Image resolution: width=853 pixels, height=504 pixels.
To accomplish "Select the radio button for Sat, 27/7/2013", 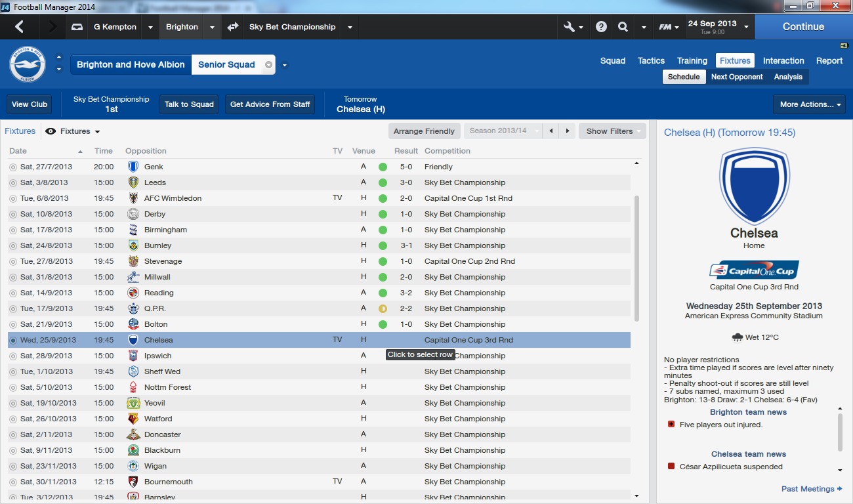I will pyautogui.click(x=13, y=167).
